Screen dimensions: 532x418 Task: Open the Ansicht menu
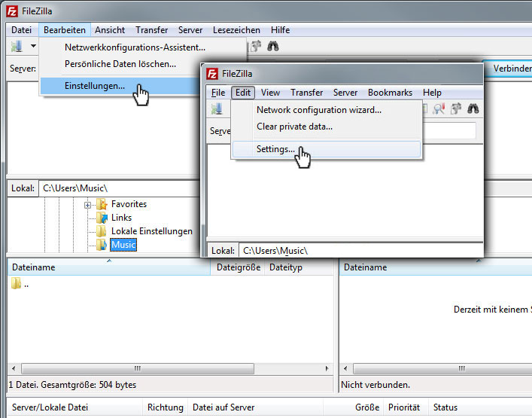110,30
